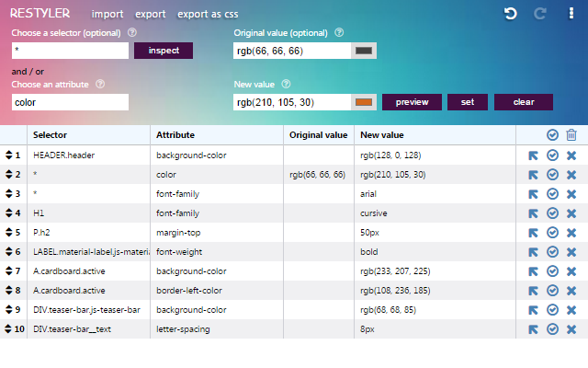Click help icon beside 'Choose a selector'
This screenshot has height=368, width=588.
(x=132, y=32)
